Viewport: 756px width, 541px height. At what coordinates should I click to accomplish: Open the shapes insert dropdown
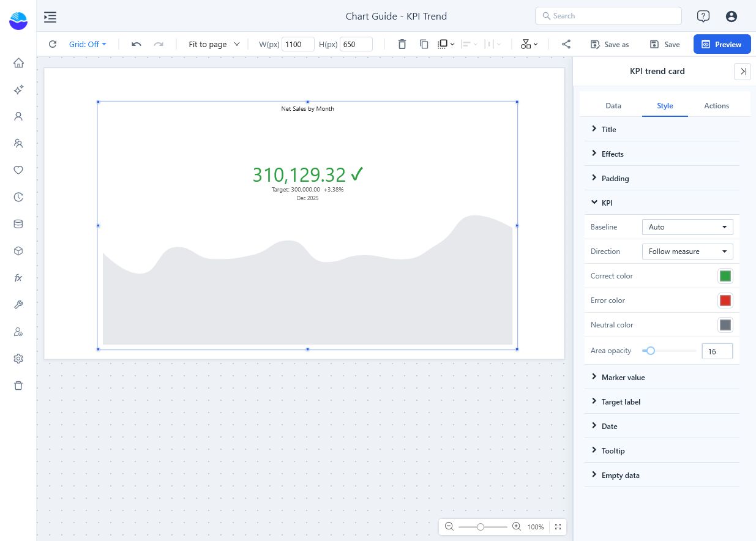pyautogui.click(x=529, y=44)
